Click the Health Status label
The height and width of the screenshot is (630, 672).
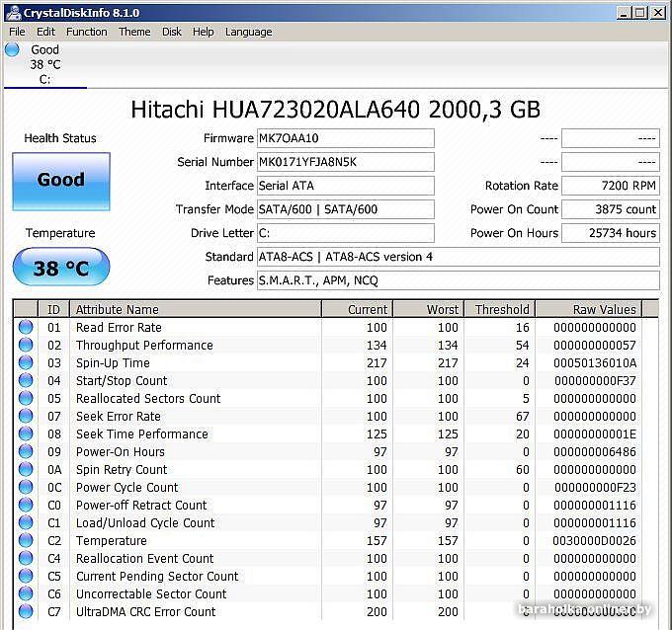(60, 138)
